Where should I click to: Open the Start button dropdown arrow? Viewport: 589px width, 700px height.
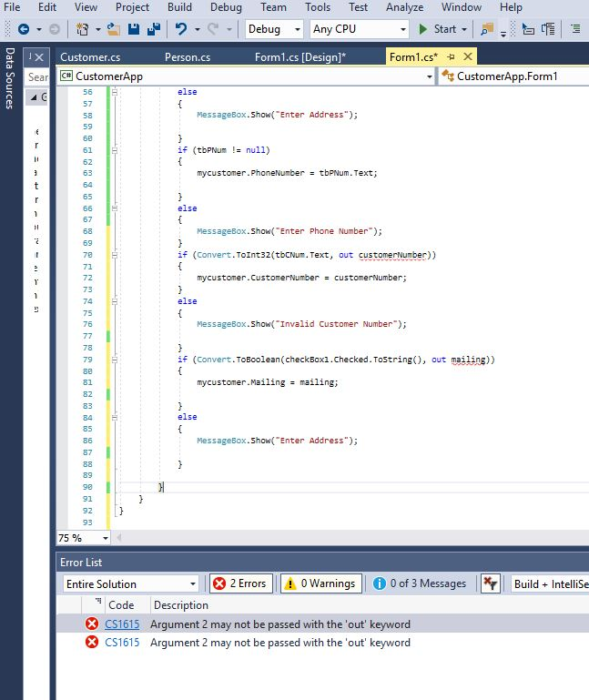coord(464,29)
